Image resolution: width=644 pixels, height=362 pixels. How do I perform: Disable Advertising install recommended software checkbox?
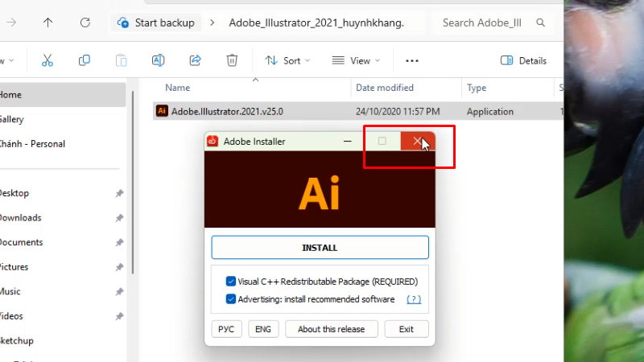click(231, 299)
